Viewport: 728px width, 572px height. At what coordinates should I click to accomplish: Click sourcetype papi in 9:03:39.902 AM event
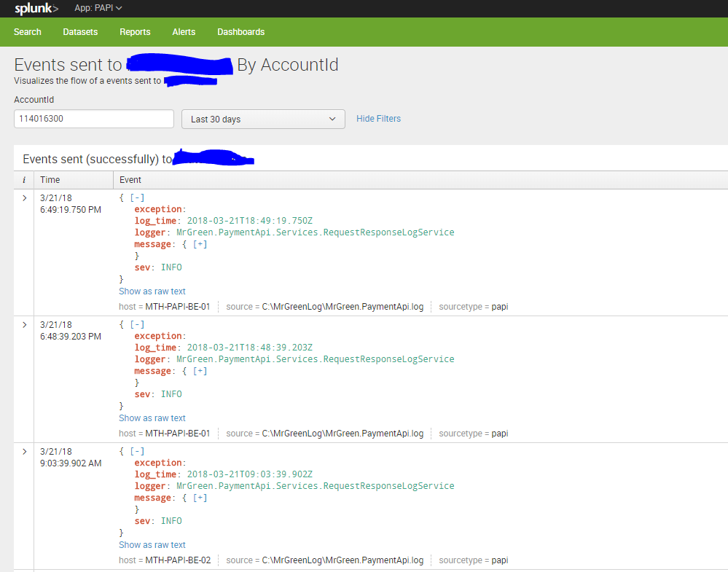coord(500,560)
